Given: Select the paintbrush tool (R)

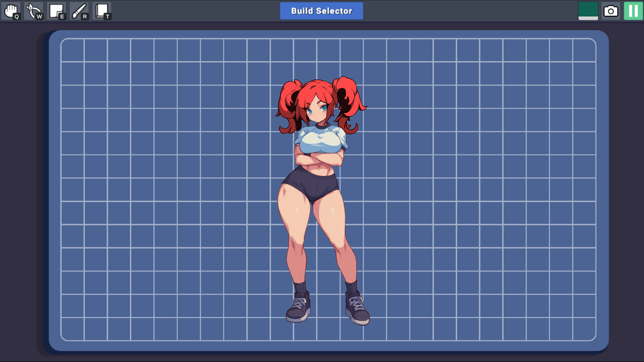Looking at the screenshot, I should click(x=79, y=11).
